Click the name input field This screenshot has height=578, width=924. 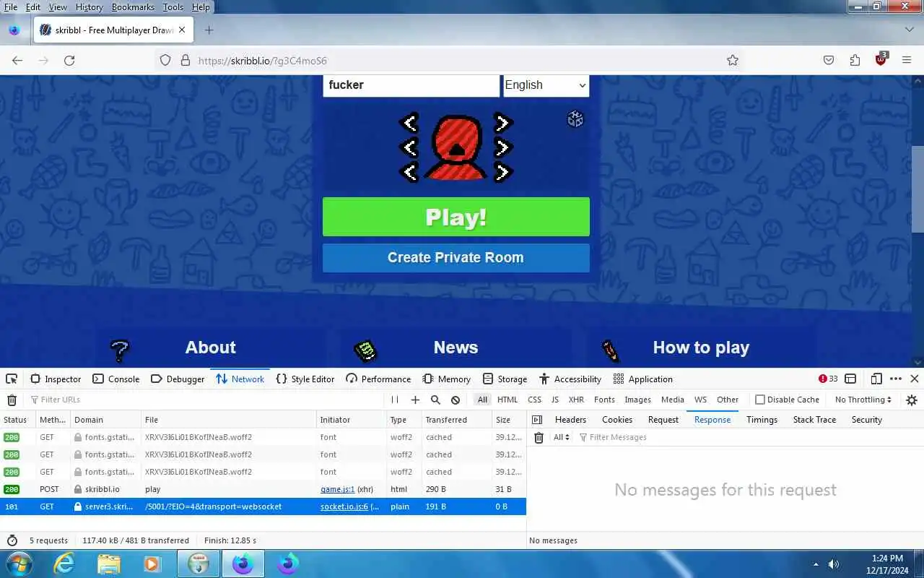[x=411, y=85]
